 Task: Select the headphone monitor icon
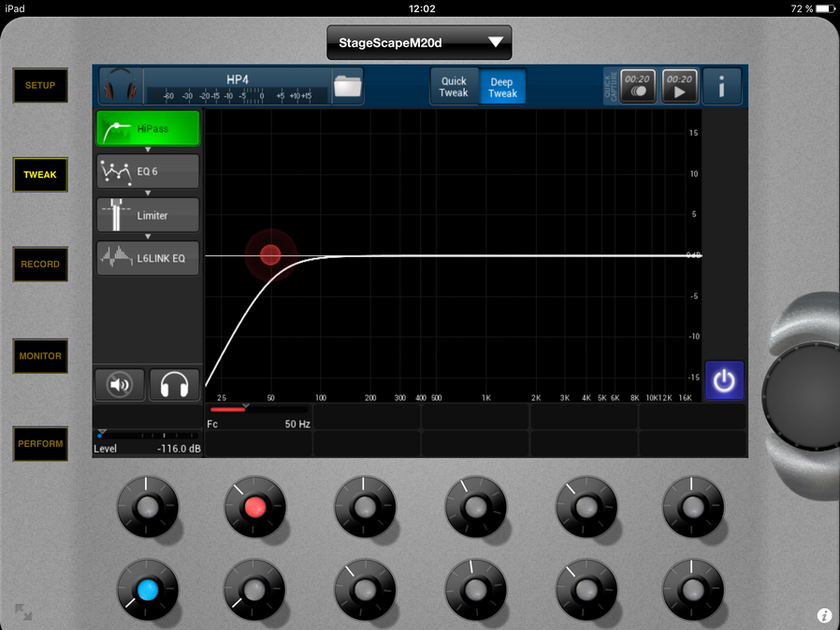click(175, 384)
